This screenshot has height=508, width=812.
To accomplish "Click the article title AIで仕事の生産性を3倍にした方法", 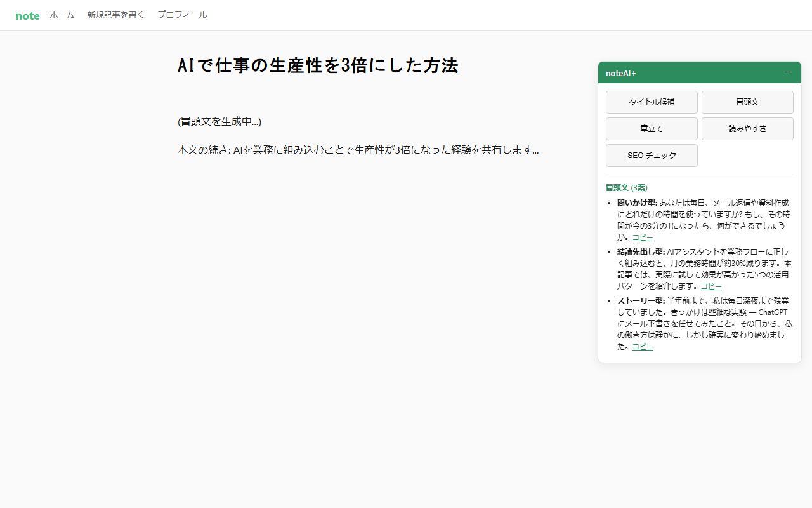I will [318, 65].
